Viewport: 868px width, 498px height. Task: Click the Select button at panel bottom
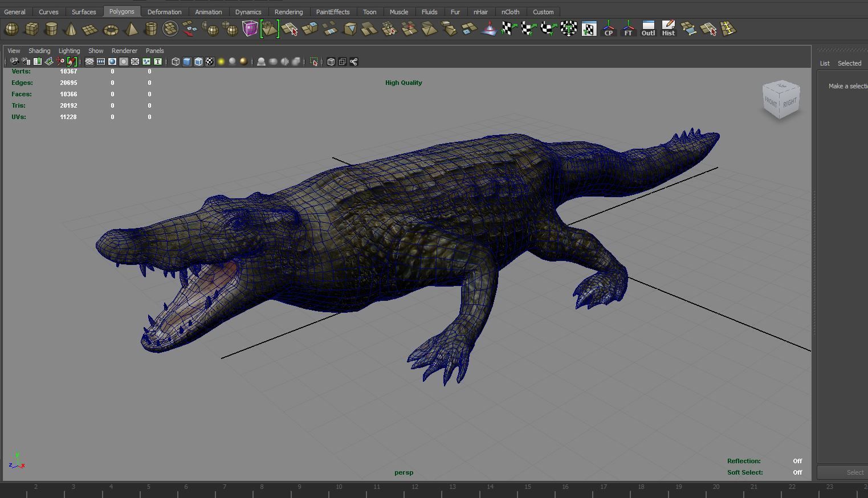pos(843,472)
